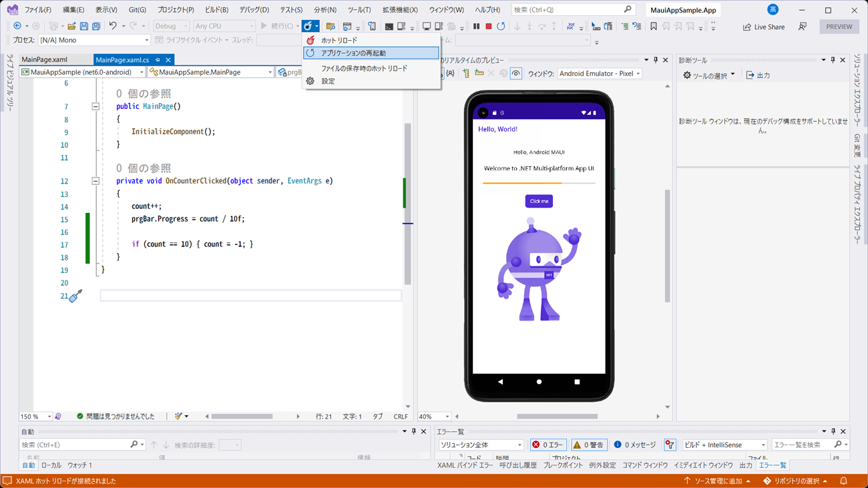This screenshot has width=868, height=488.
Task: Restart the debug session icon
Action: tap(501, 26)
